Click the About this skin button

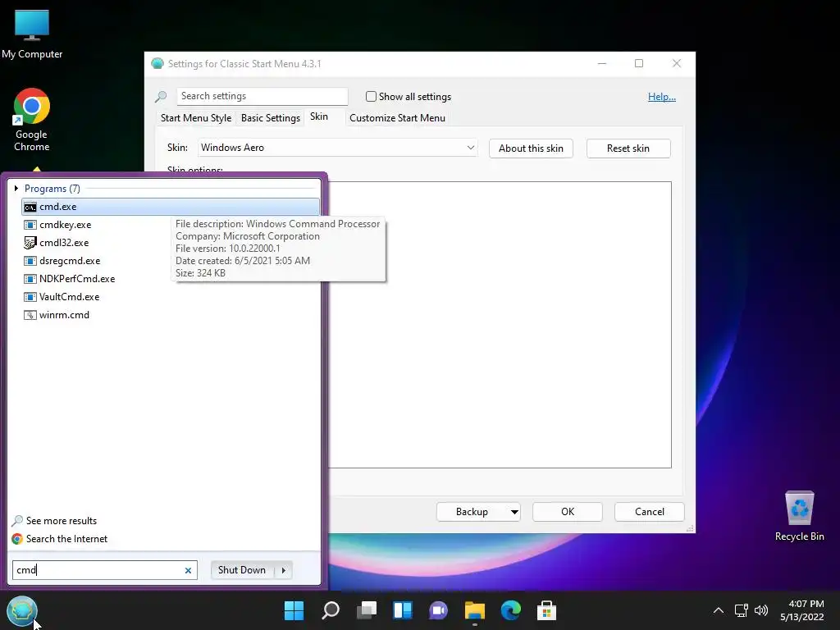531,148
